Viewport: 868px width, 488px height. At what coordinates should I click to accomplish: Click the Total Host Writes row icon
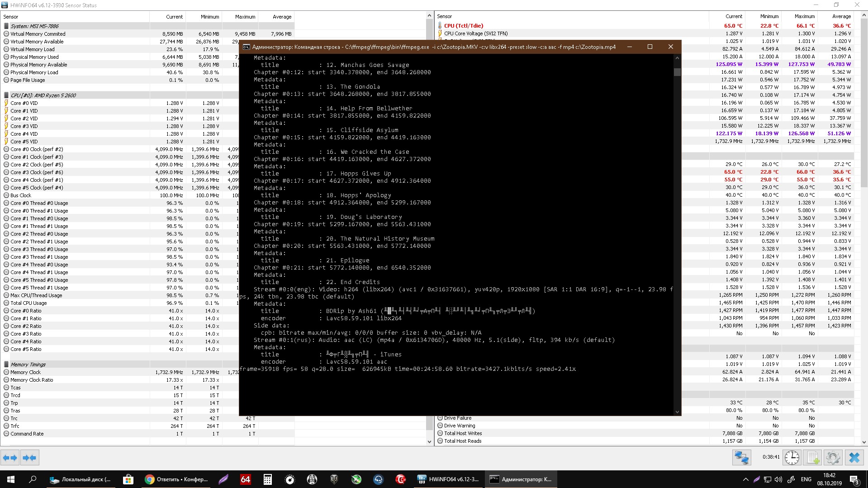pos(440,433)
